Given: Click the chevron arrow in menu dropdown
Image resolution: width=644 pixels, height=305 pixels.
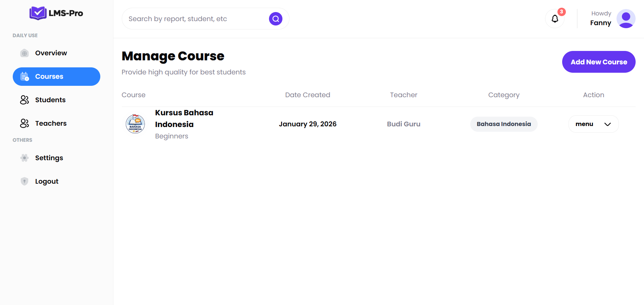Looking at the screenshot, I should [607, 124].
